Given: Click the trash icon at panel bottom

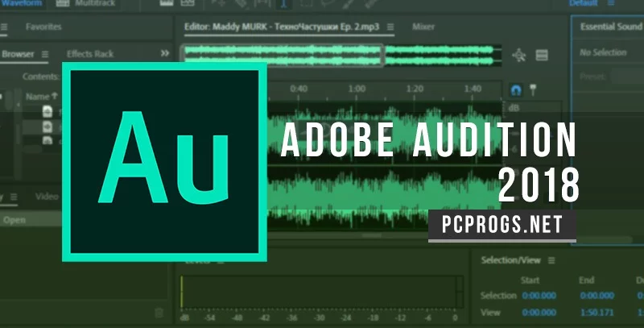Looking at the screenshot, I should pos(159,313).
